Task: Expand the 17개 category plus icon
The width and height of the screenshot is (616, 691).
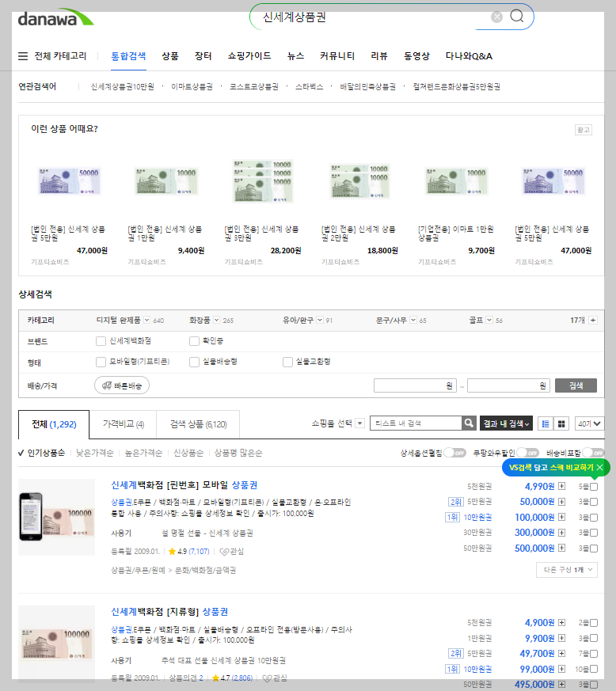Action: pos(593,320)
